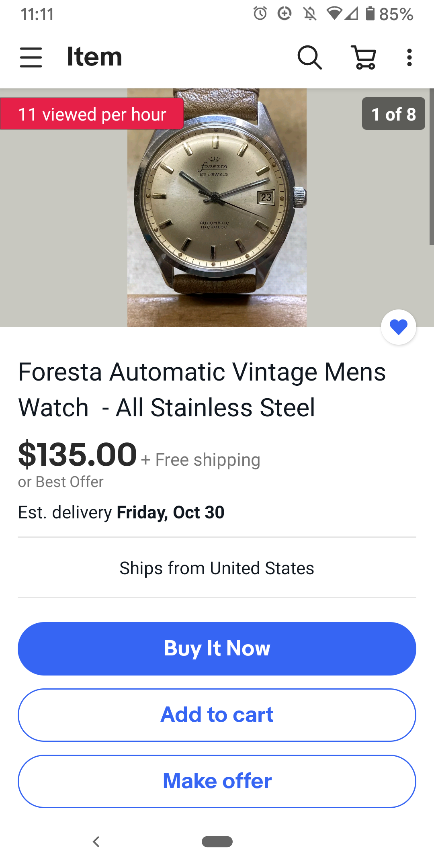Tap the battery status icon
This screenshot has width=434, height=868.
click(x=370, y=14)
